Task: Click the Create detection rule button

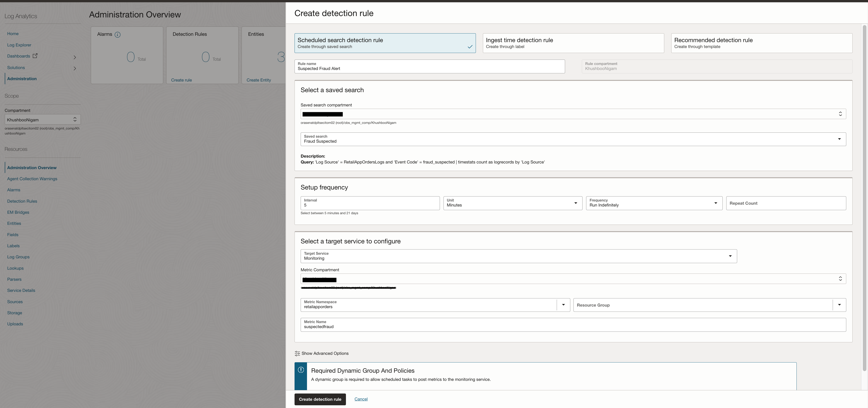Action: pos(320,399)
